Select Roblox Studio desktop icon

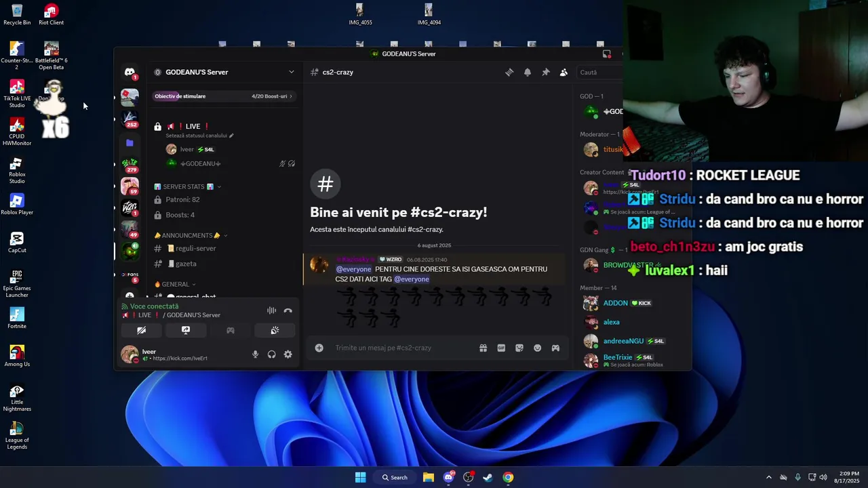(x=17, y=170)
